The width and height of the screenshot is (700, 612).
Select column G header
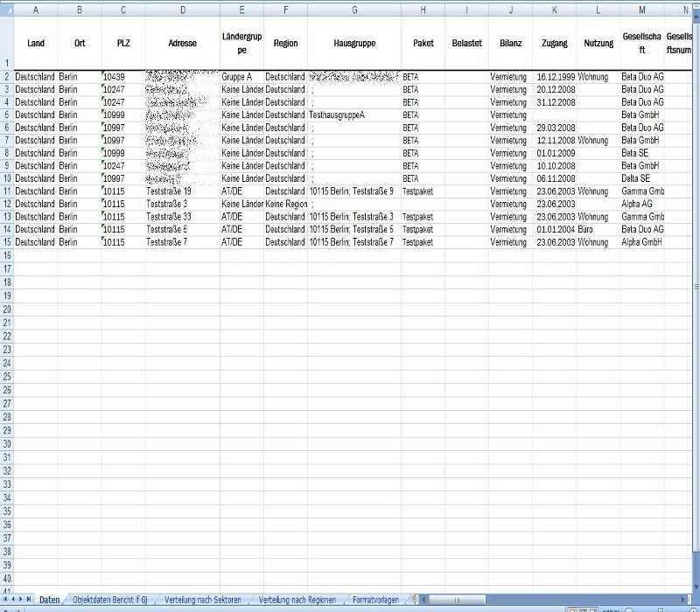354,10
